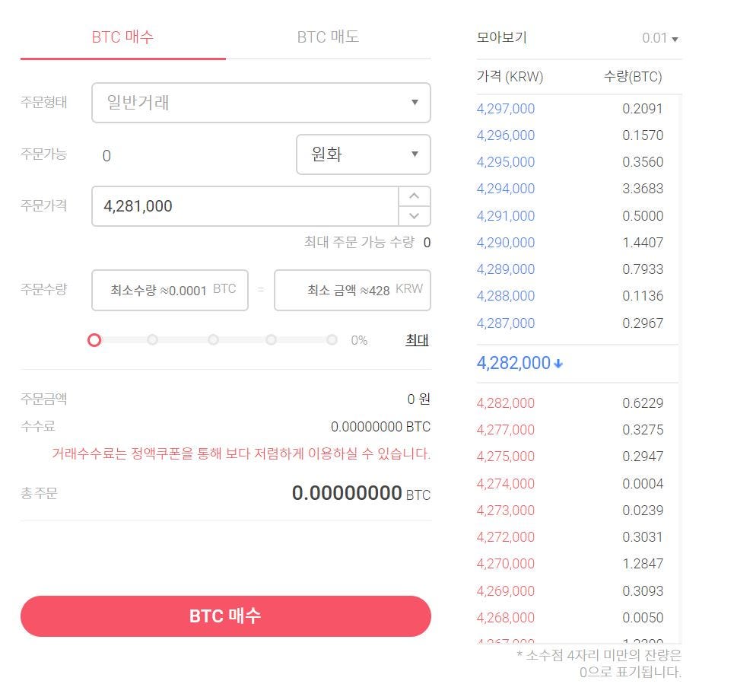This screenshot has height=700, width=753.
Task: Click the down arrow to decrease order price
Action: [415, 216]
